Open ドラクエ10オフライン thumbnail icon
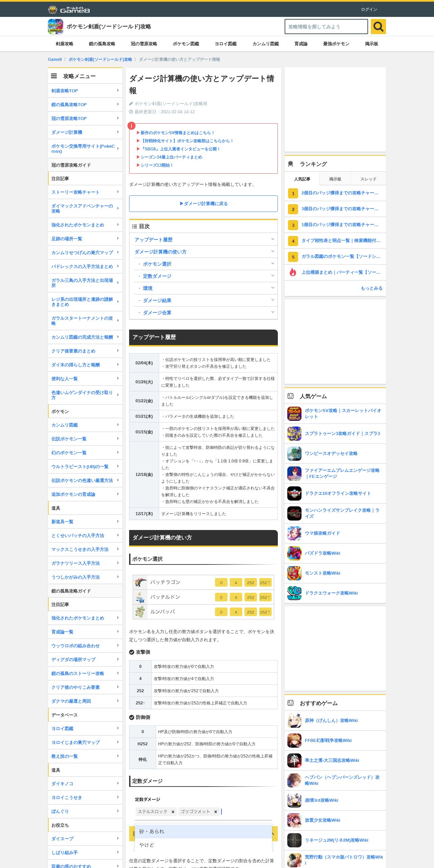This screenshot has height=868, width=434. click(294, 493)
